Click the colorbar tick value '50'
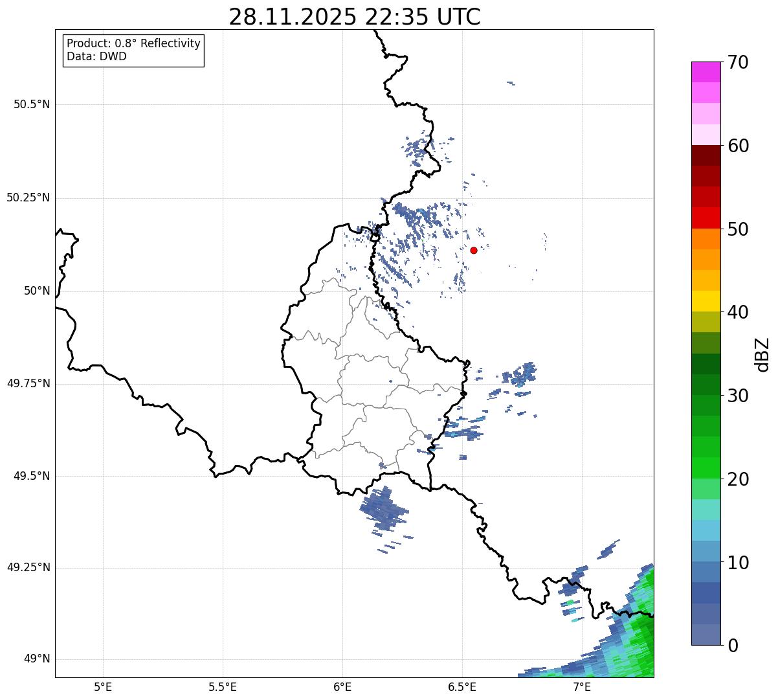Image resolution: width=778 pixels, height=700 pixels. point(738,229)
